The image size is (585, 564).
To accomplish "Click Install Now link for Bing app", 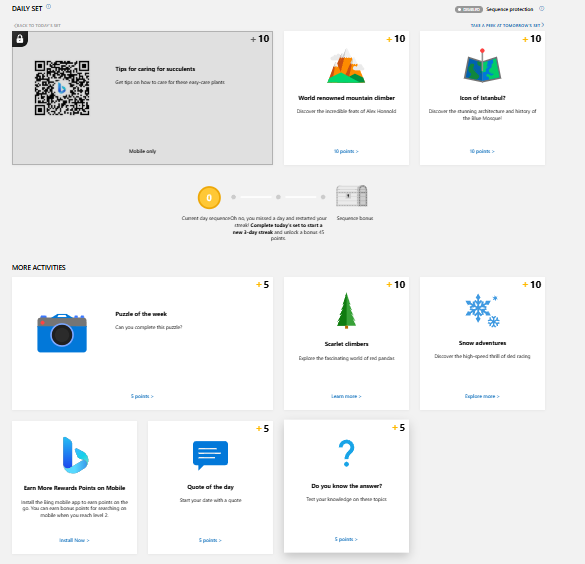I will 74,540.
